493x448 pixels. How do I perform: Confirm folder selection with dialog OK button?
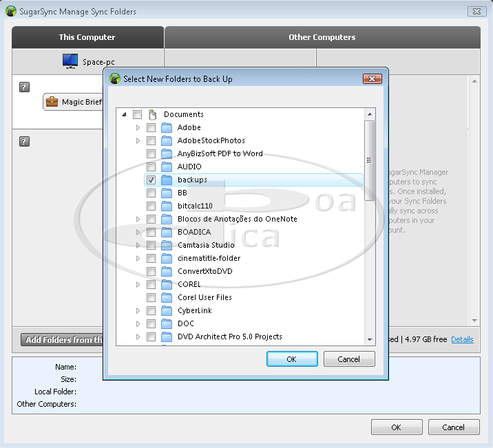tap(292, 359)
